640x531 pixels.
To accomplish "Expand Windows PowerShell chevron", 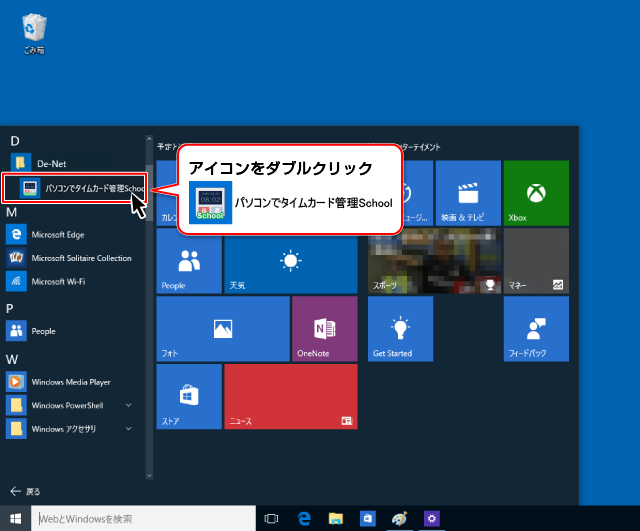I will click(x=129, y=405).
